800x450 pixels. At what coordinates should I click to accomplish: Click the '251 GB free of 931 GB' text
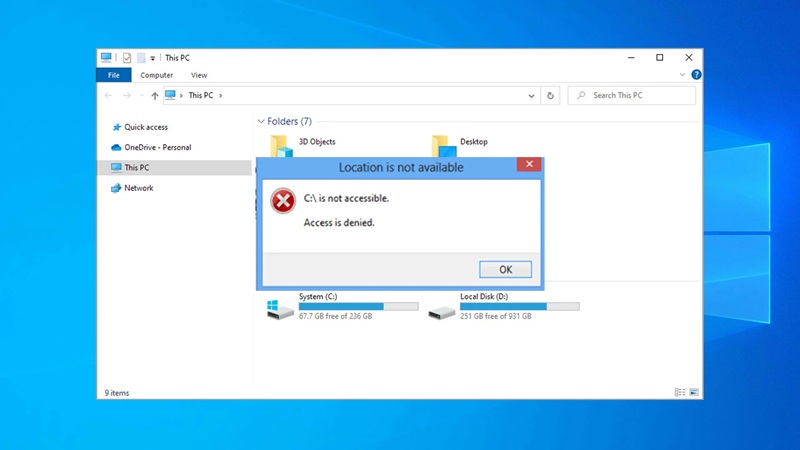point(495,316)
